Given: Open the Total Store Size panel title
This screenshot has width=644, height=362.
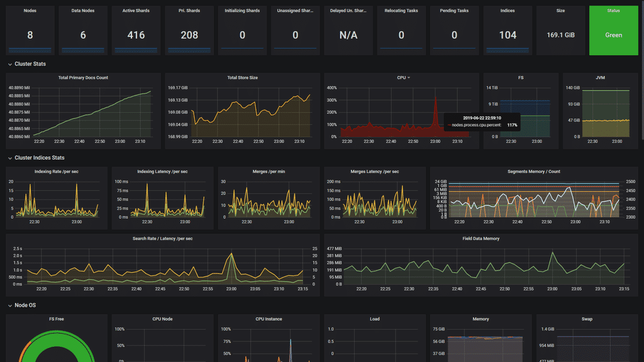Looking at the screenshot, I should (x=242, y=77).
